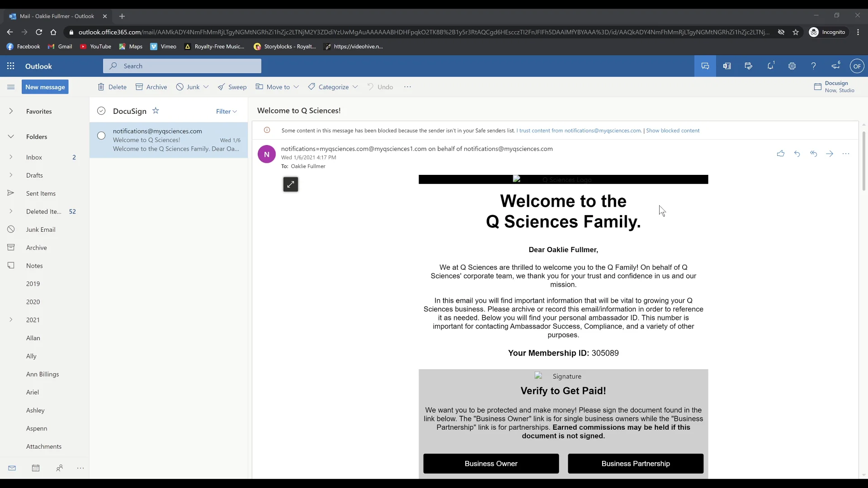868x488 pixels.
Task: Forward the Q Sciences email
Action: pyautogui.click(x=830, y=154)
